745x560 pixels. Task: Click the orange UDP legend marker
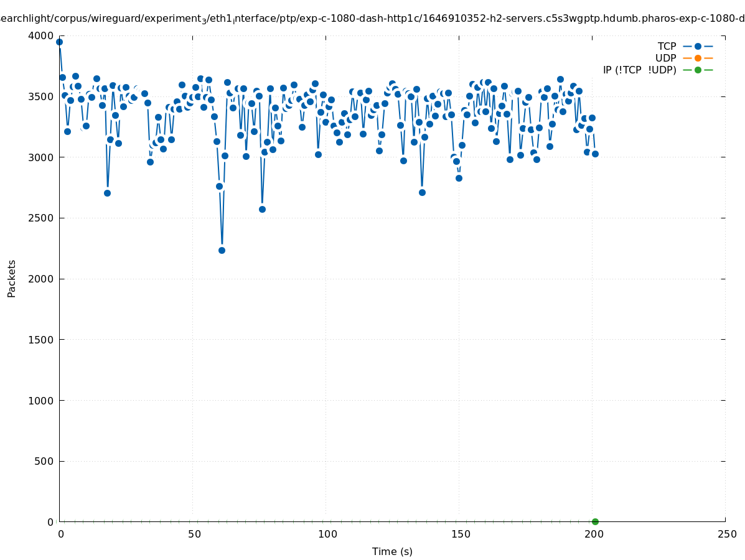698,58
